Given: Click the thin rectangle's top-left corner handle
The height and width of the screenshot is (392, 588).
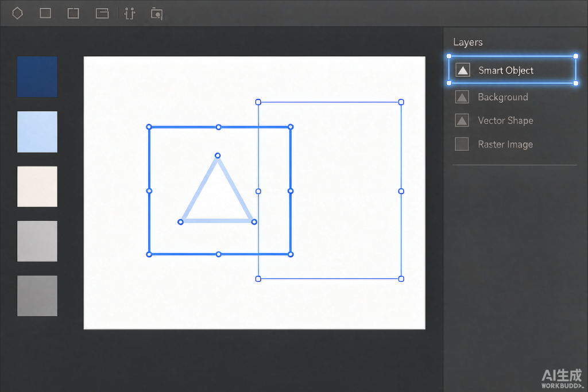Looking at the screenshot, I should 258,102.
